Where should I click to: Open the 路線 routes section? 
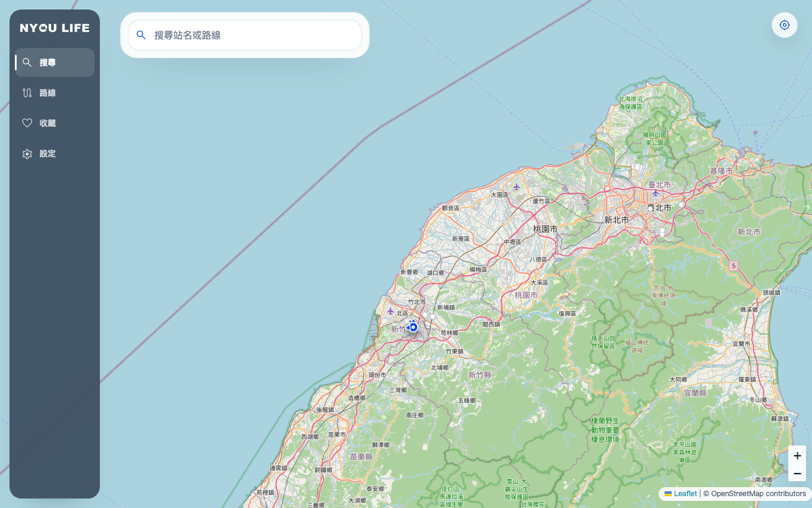(55, 93)
